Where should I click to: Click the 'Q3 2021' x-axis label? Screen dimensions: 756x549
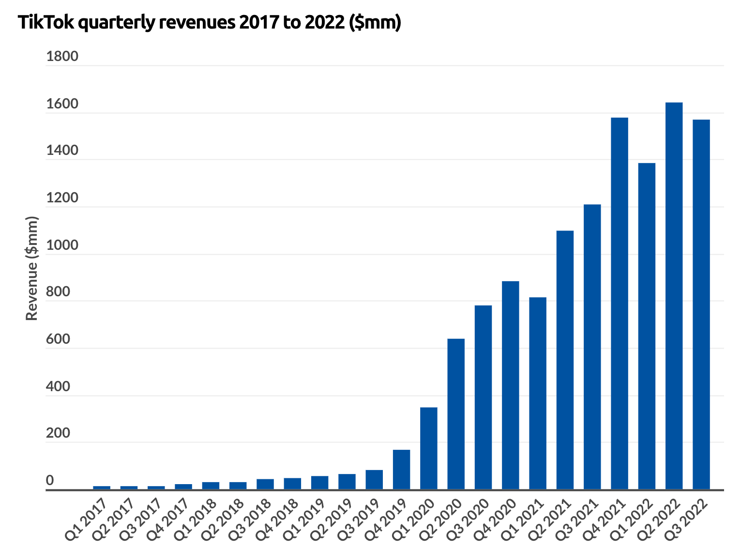[x=577, y=520]
